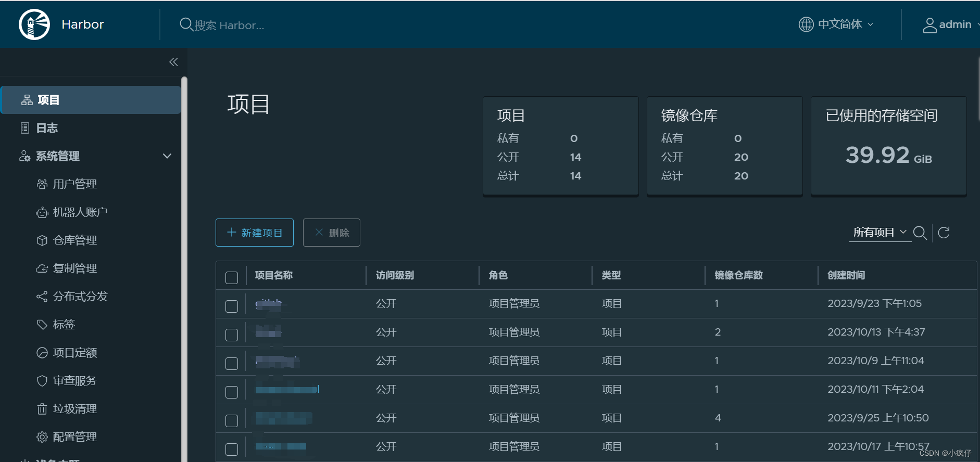
Task: Sort by 创建时间 column header
Action: click(x=846, y=275)
